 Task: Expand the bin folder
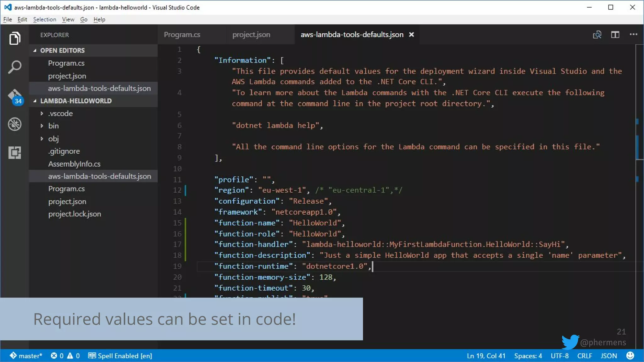pyautogui.click(x=42, y=126)
